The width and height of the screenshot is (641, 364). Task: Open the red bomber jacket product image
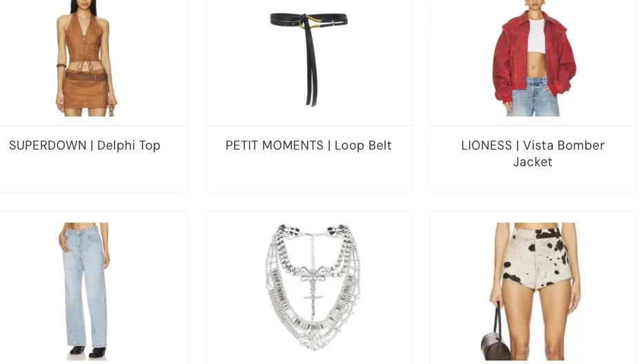point(533,58)
